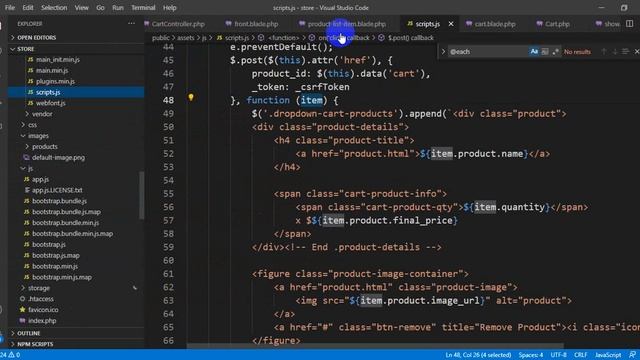
Task: Close the scripts.js editor tab
Action: pos(451,24)
